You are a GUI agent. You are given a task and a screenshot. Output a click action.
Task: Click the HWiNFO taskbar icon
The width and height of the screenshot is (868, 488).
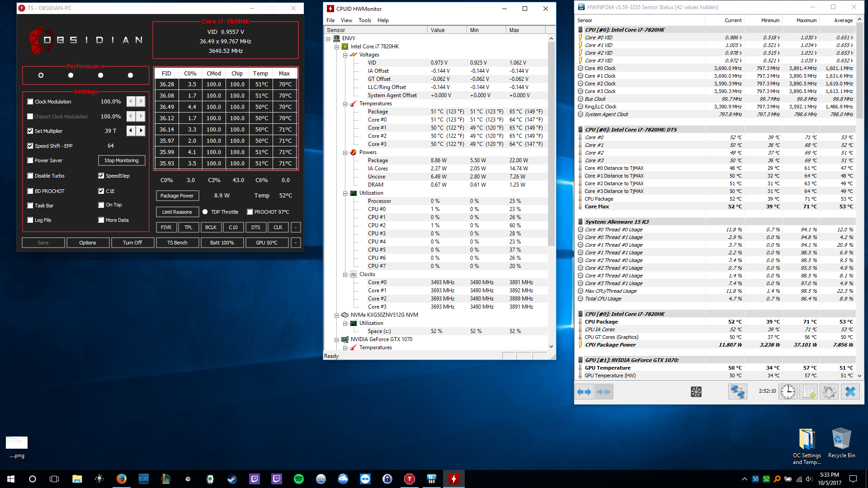431,479
